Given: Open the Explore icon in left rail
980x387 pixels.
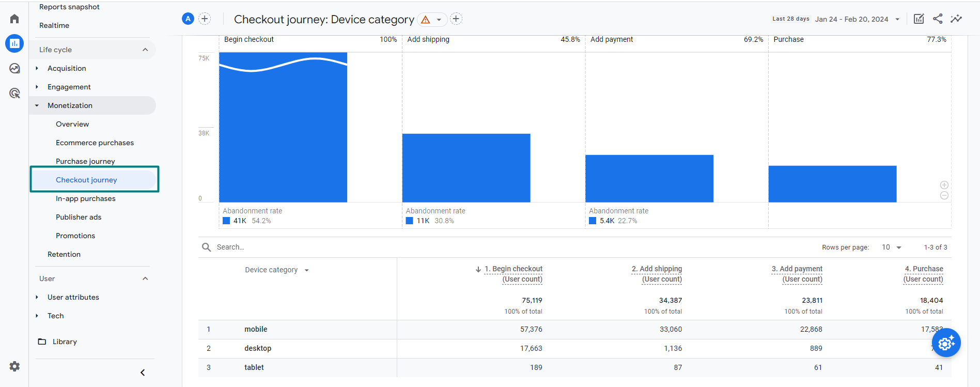Looking at the screenshot, I should (x=14, y=68).
